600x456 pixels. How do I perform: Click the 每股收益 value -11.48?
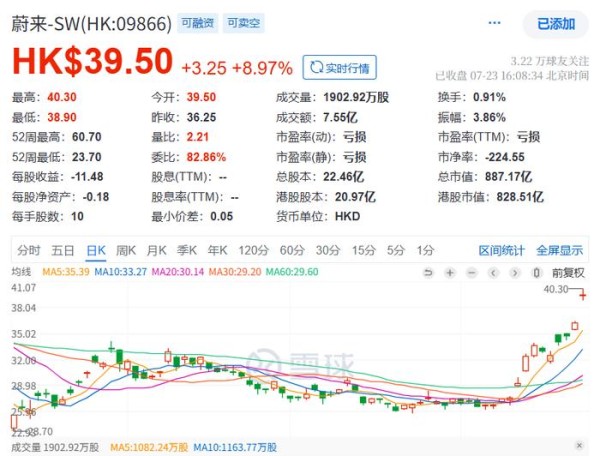coord(87,177)
